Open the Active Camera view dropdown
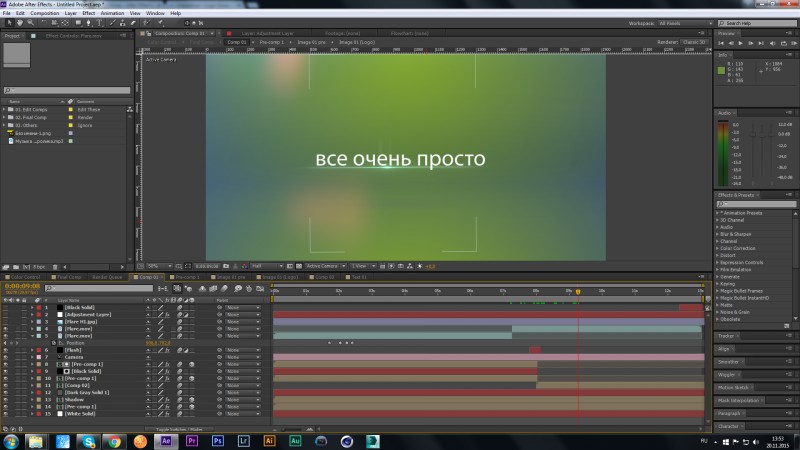The height and width of the screenshot is (450, 800). pyautogui.click(x=326, y=266)
